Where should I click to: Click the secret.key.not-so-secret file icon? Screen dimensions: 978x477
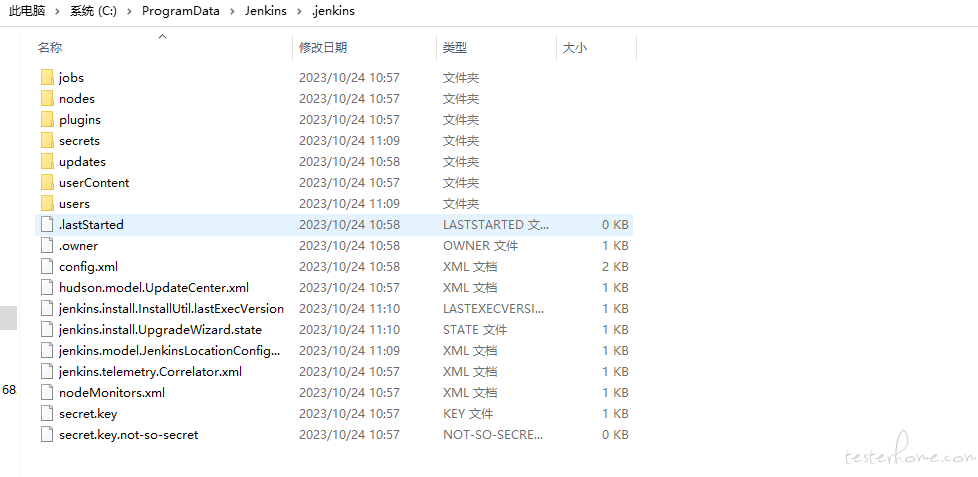(x=47, y=435)
